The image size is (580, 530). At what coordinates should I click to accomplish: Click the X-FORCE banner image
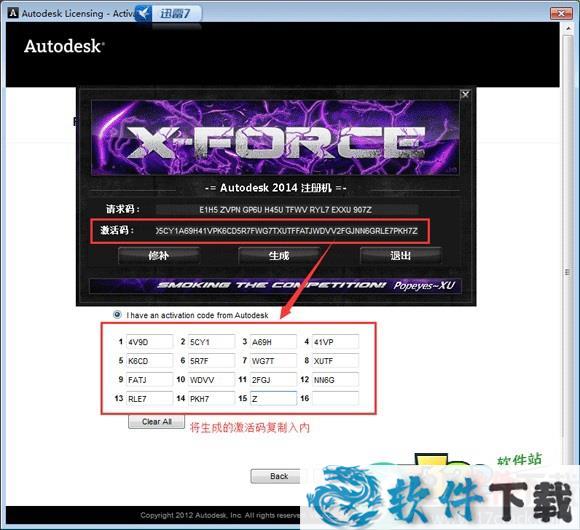(x=275, y=137)
